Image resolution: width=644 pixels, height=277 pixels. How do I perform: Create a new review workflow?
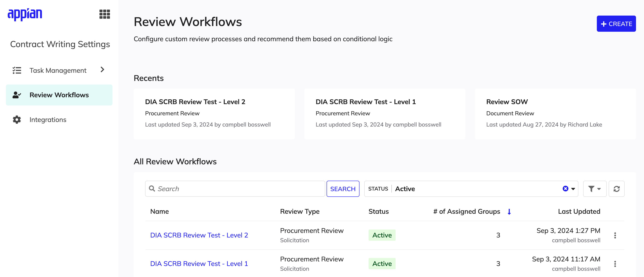tap(616, 24)
